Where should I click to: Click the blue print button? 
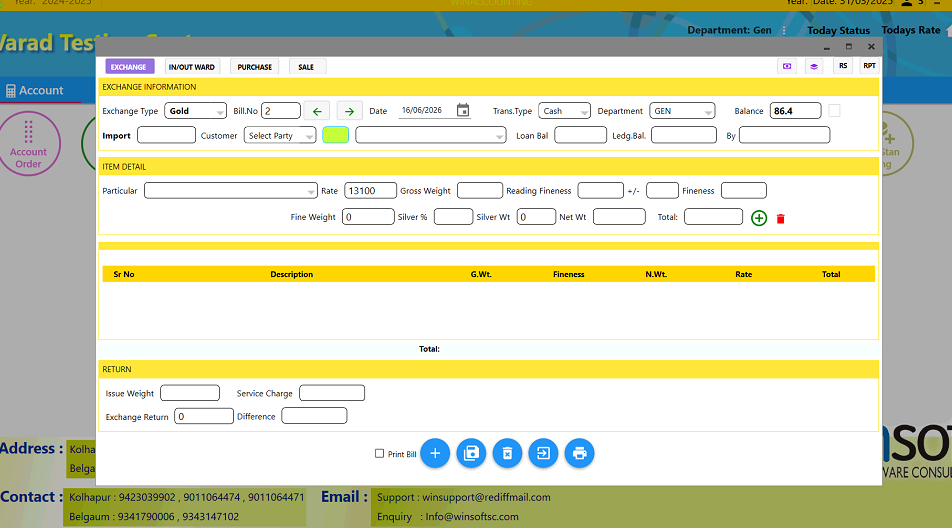(x=579, y=453)
